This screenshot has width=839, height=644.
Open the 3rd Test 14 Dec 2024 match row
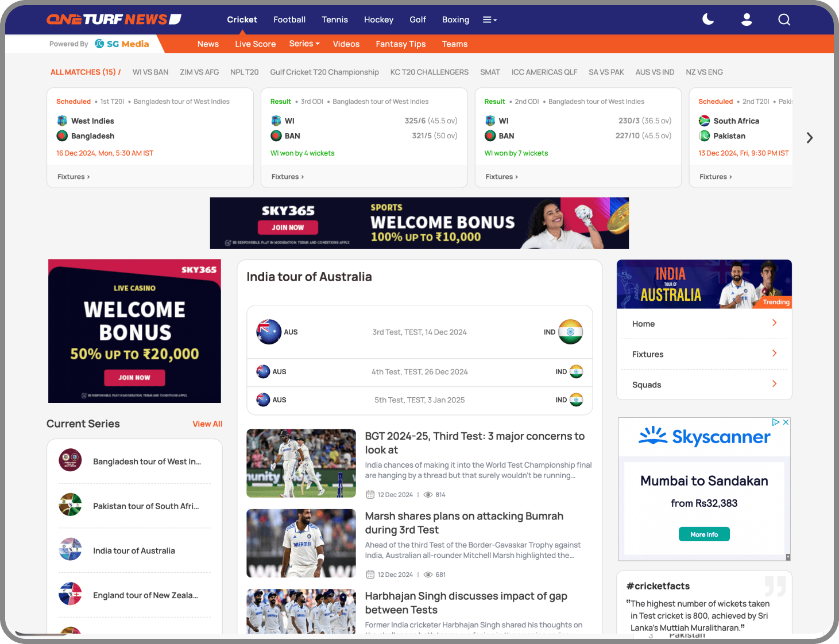coord(420,332)
